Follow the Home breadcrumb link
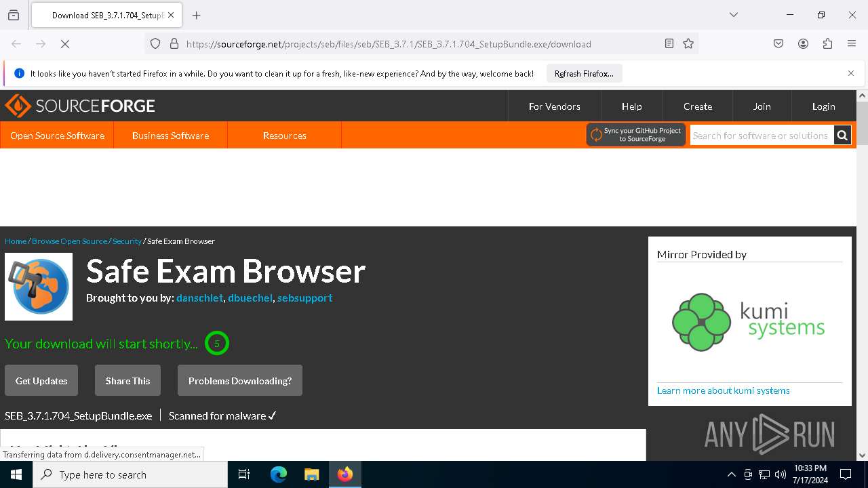Viewport: 868px width, 488px height. pos(16,241)
